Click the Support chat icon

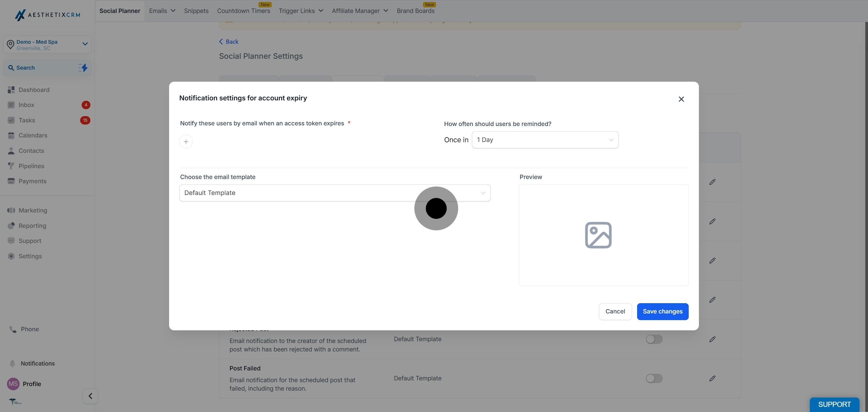click(11, 241)
